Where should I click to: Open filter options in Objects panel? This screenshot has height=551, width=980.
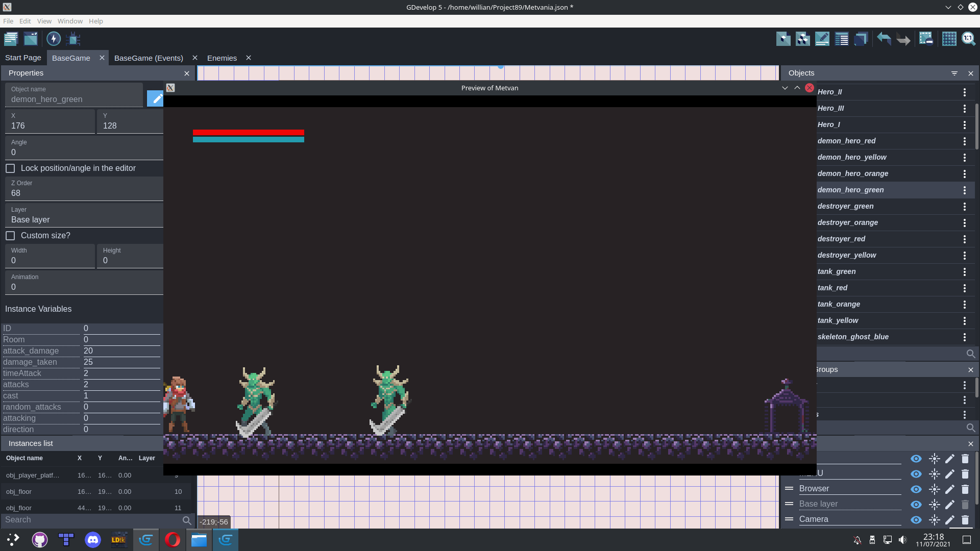point(954,73)
